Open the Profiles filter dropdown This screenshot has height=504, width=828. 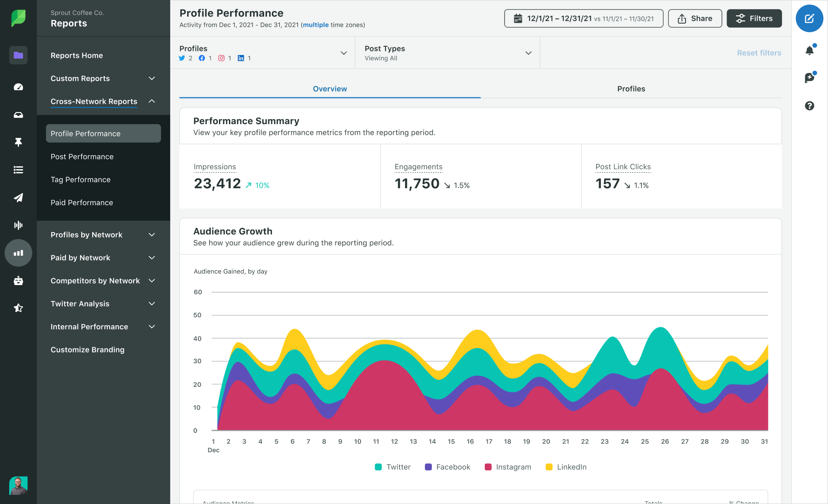pos(343,53)
